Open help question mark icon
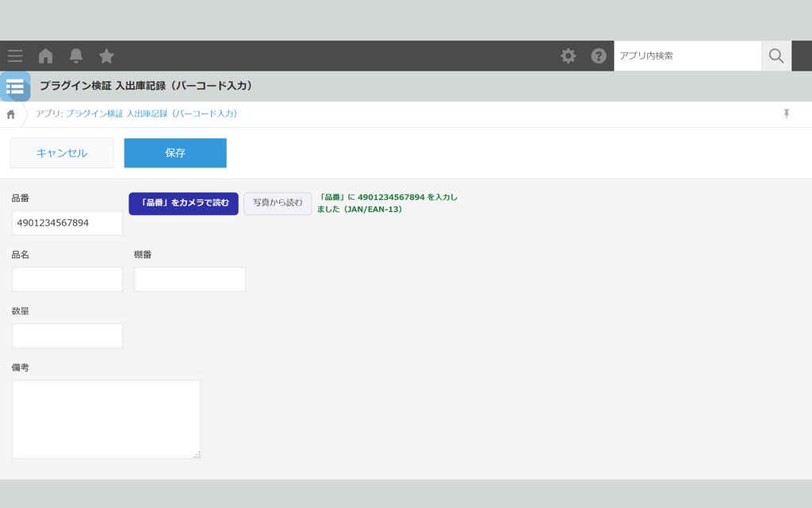 [x=599, y=56]
